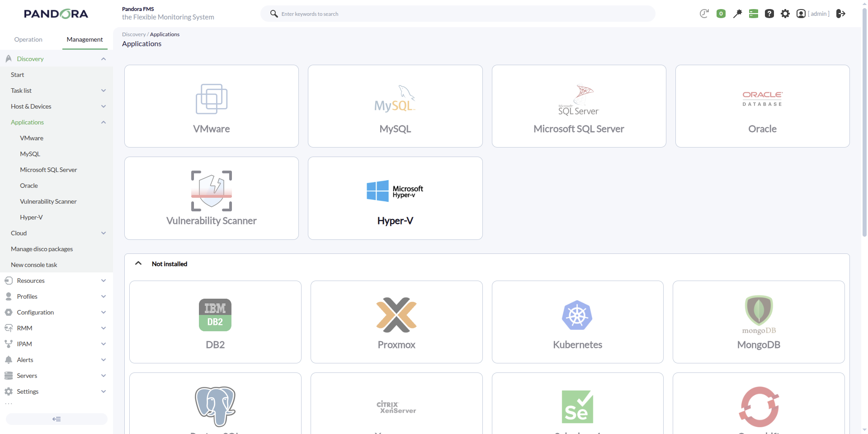Switch to the Management tab
The image size is (868, 434).
point(85,39)
